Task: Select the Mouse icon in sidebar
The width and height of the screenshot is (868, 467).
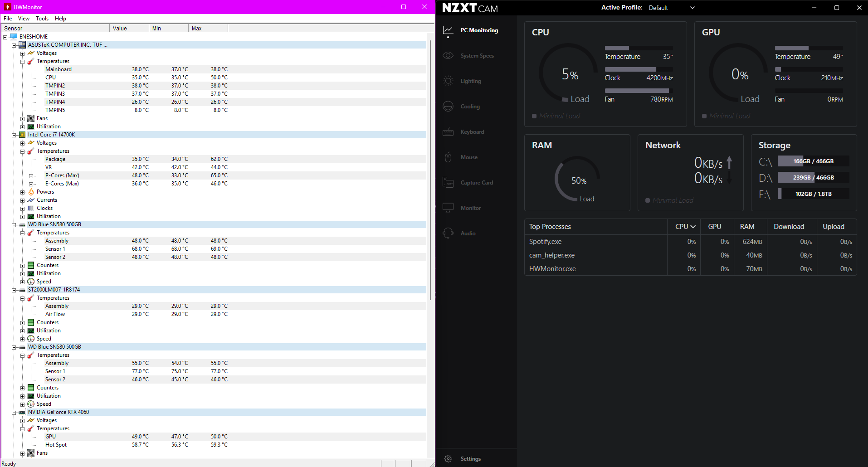Action: (x=448, y=157)
